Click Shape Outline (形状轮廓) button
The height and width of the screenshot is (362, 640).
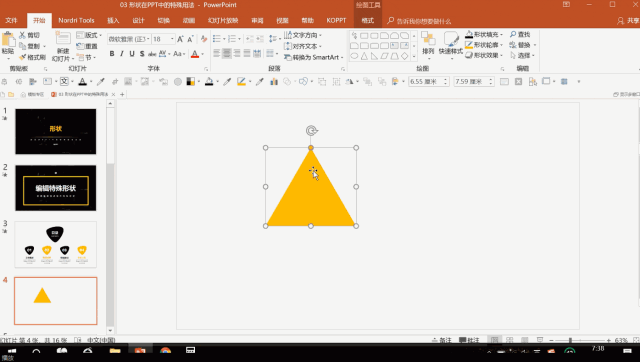484,45
